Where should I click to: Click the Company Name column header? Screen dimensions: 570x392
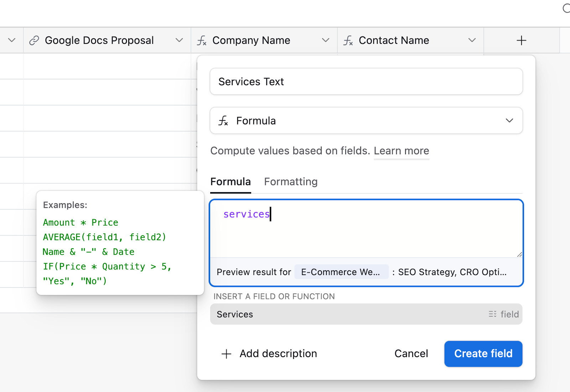[264, 40]
